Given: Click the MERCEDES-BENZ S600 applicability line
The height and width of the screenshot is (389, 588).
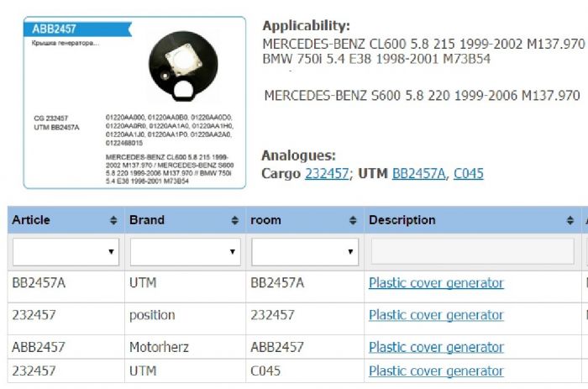Looking at the screenshot, I should coord(423,96).
